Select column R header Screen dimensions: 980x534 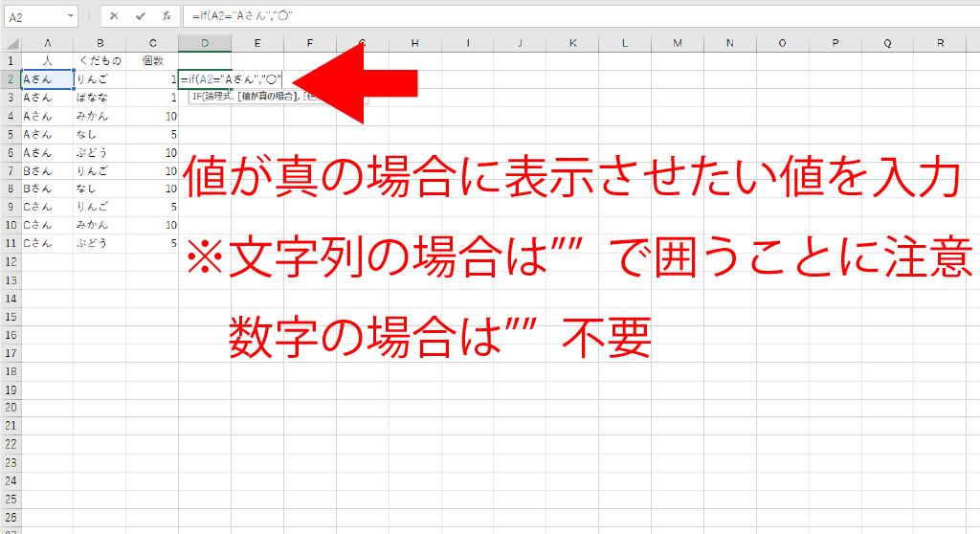coord(940,43)
